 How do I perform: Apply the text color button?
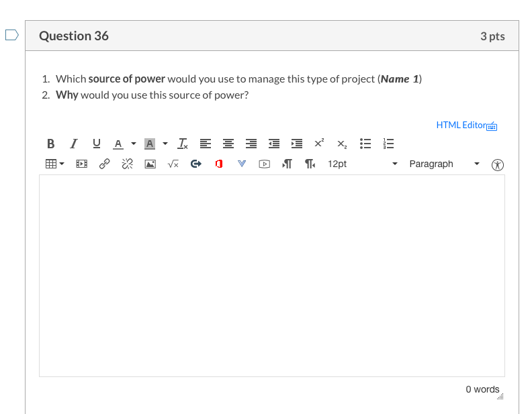coord(118,144)
